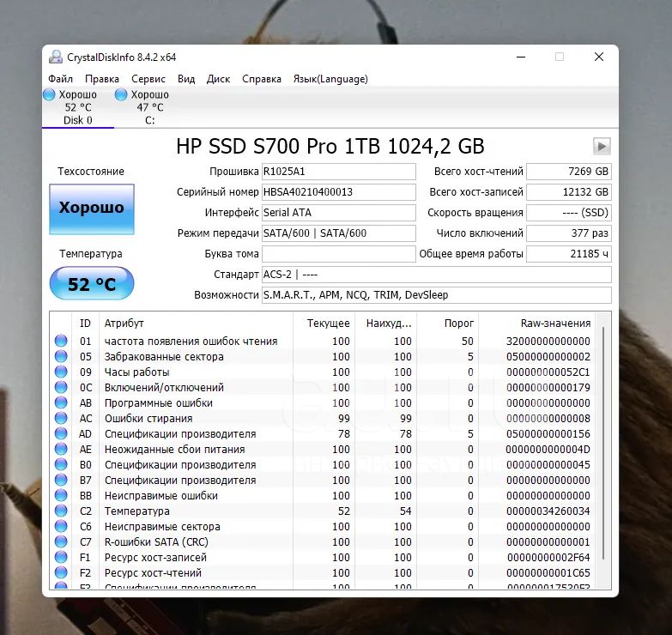The image size is (672, 635).
Task: Click the blue status circle for C: drive
Action: (x=121, y=94)
